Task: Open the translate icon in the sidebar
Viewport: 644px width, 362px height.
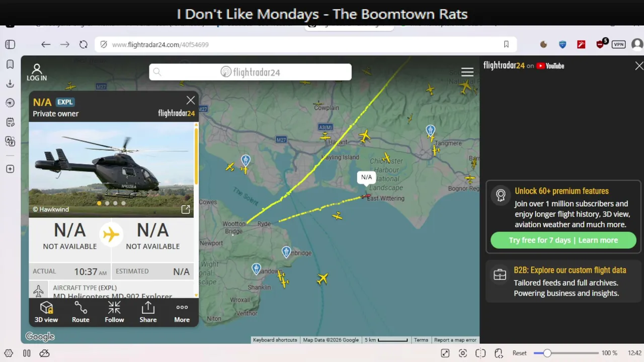Action: (x=10, y=141)
